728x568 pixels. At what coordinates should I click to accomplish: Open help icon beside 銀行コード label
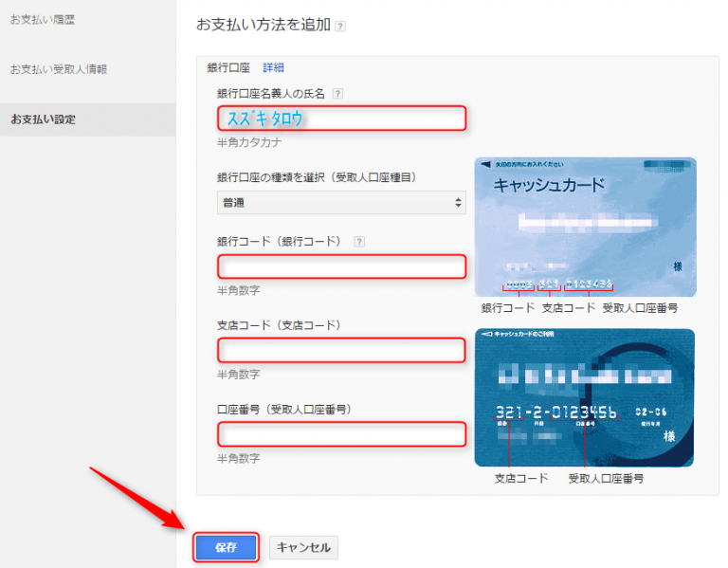pyautogui.click(x=359, y=242)
